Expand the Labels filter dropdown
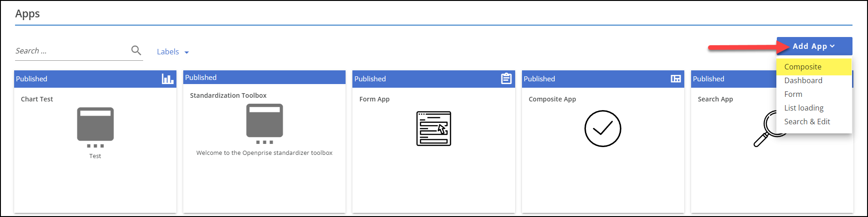This screenshot has width=868, height=217. pos(173,52)
